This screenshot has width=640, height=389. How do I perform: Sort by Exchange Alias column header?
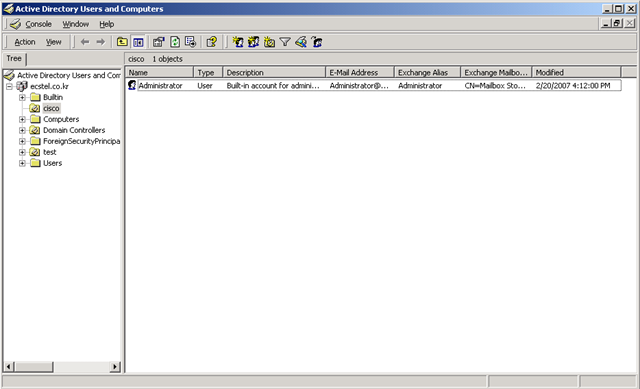tap(427, 73)
